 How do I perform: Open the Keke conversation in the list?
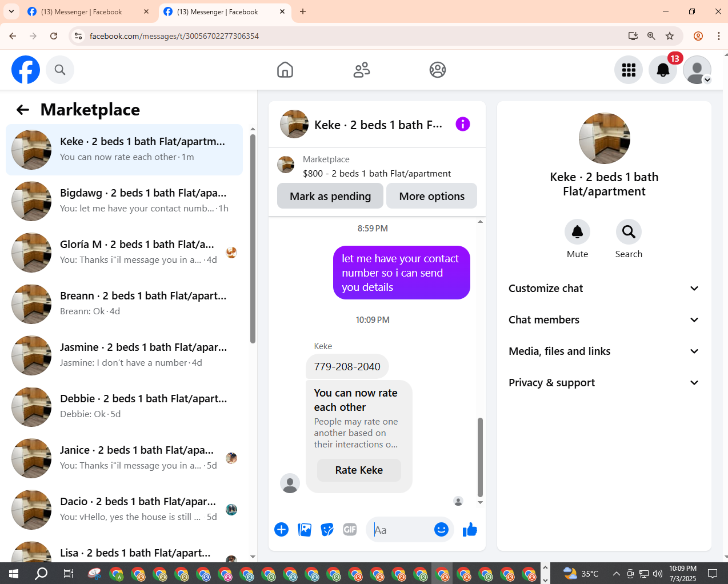pos(124,150)
